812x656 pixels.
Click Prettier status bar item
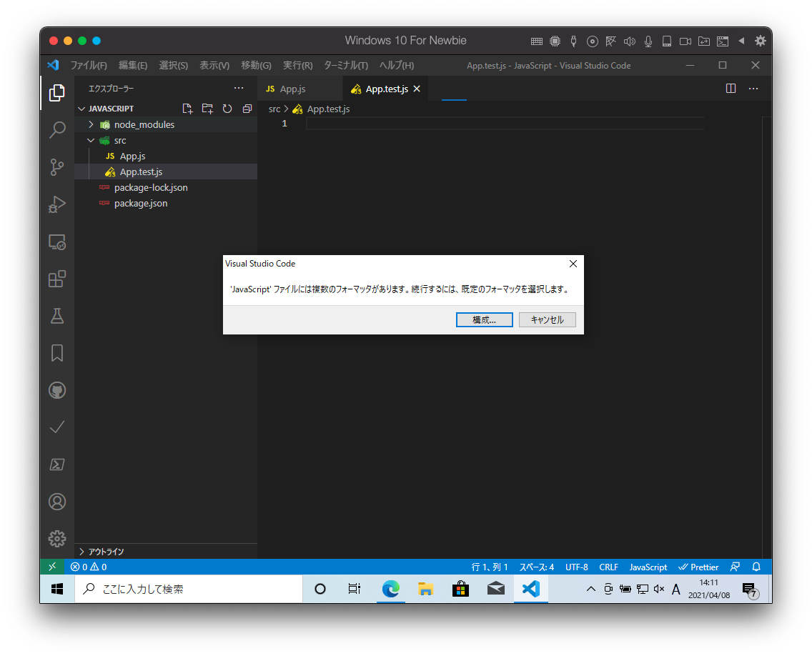(698, 567)
